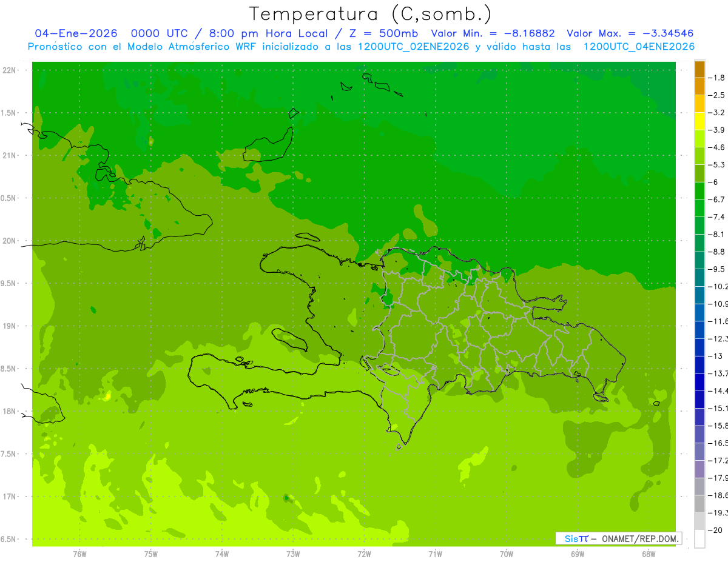Click the "68W" longitude label
The height and width of the screenshot is (562, 728).
649,554
